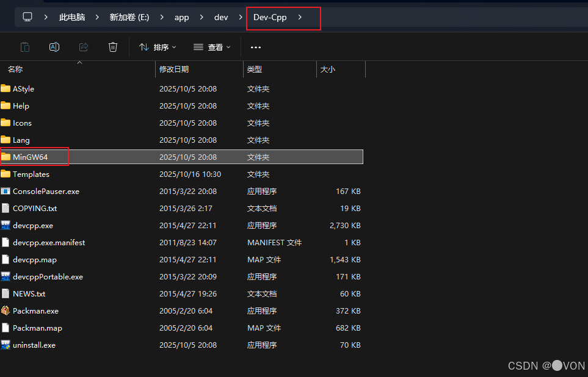Select the MinGW64 folder name
The image size is (588, 377).
(x=31, y=157)
